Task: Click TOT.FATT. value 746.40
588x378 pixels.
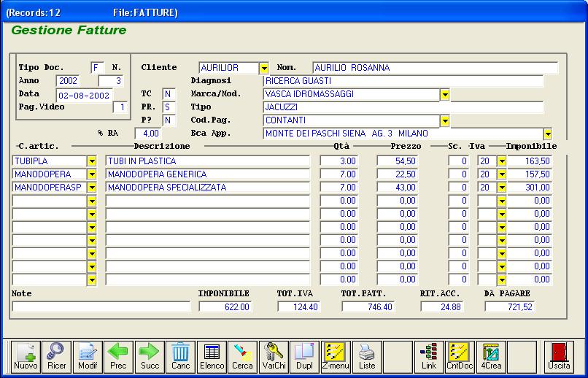Action: point(368,306)
